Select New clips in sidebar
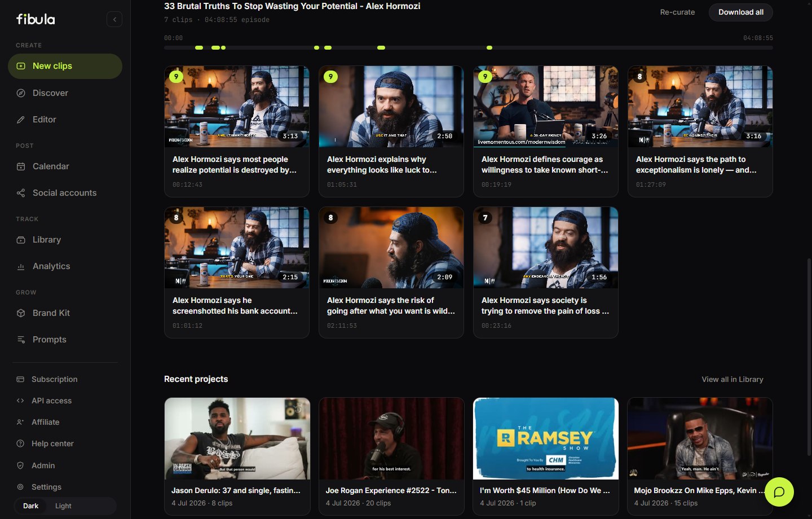812x519 pixels. [65, 66]
